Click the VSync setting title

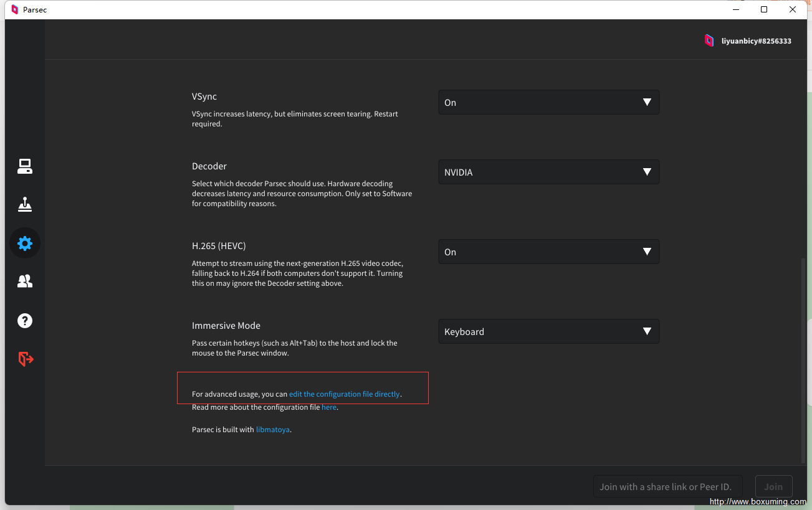click(x=204, y=97)
